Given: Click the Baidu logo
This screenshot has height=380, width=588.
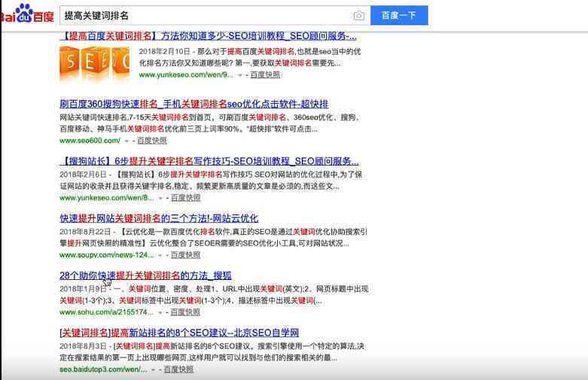Looking at the screenshot, I should pyautogui.click(x=27, y=14).
